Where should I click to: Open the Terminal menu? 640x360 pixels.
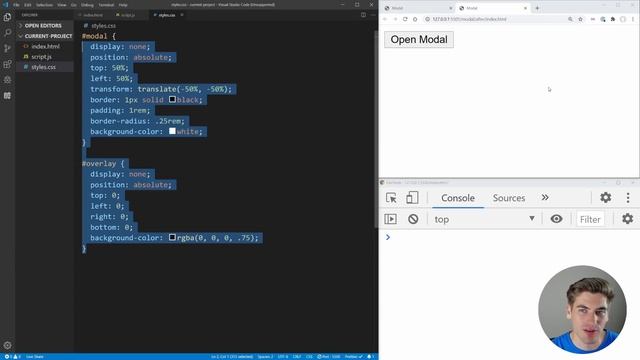tap(106, 5)
